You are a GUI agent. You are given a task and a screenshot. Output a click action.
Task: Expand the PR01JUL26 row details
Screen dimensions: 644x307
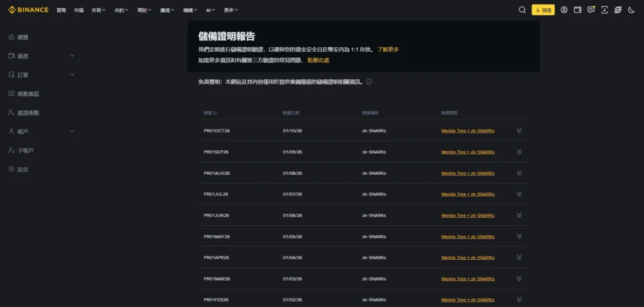click(519, 194)
